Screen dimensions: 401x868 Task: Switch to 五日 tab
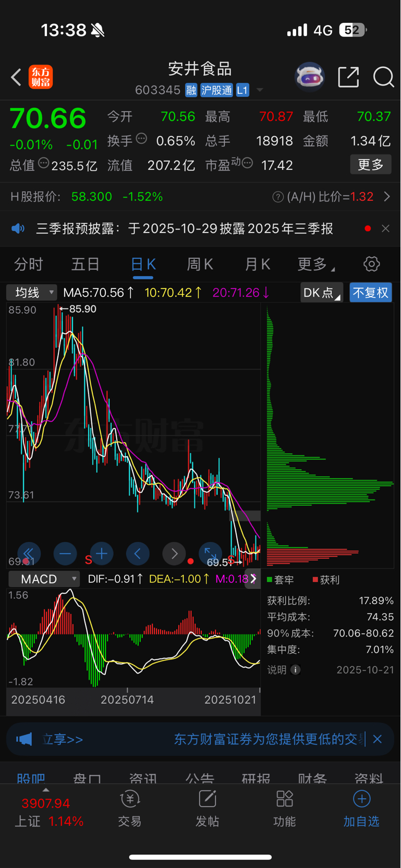click(x=86, y=264)
